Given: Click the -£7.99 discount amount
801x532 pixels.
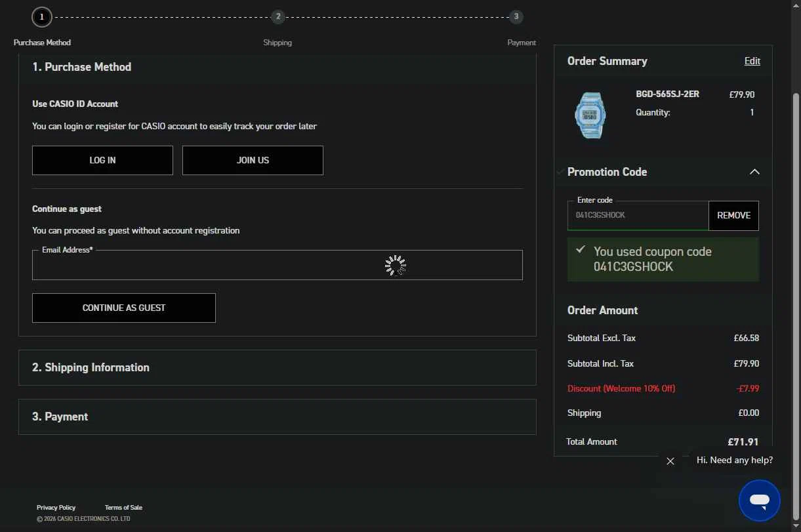Looking at the screenshot, I should [x=748, y=388].
